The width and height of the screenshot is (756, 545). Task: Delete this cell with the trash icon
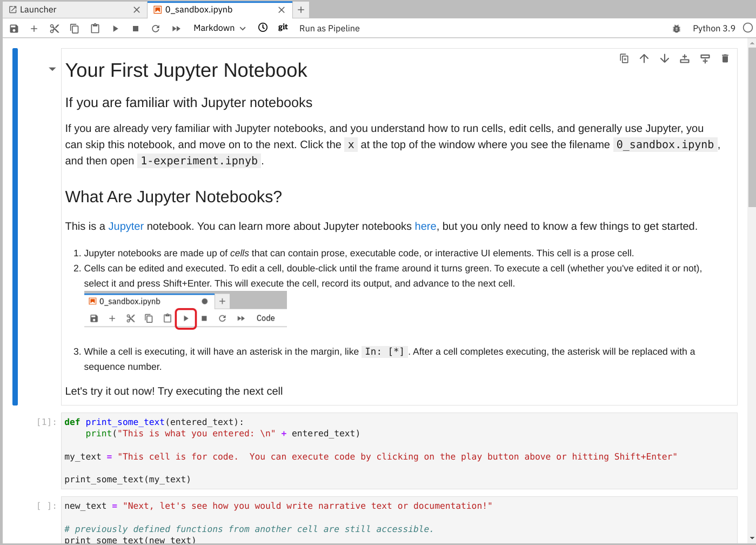pos(725,58)
